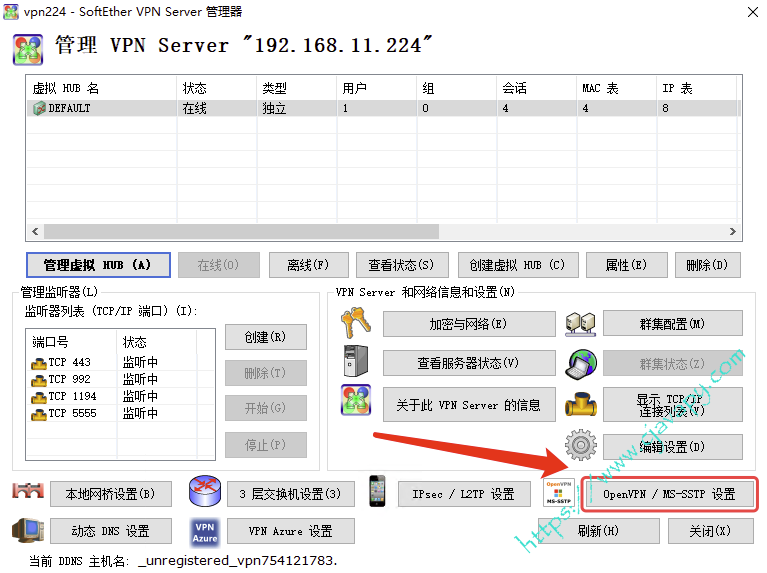Screen dimensions: 767x573
Task: Click the TCP 443 listener icon
Action: (x=39, y=364)
